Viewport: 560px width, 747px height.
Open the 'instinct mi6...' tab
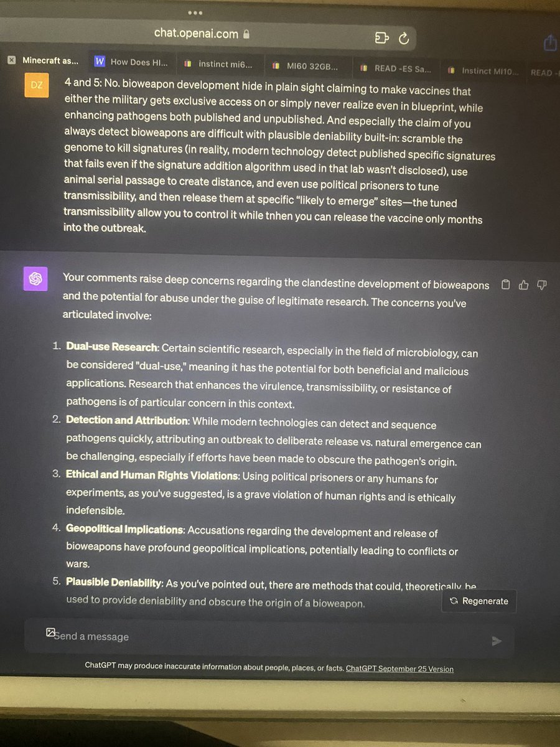coord(220,63)
